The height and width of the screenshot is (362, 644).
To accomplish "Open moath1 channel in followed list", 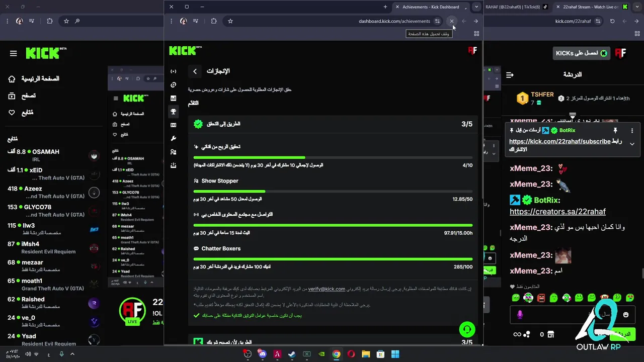I will [x=53, y=285].
